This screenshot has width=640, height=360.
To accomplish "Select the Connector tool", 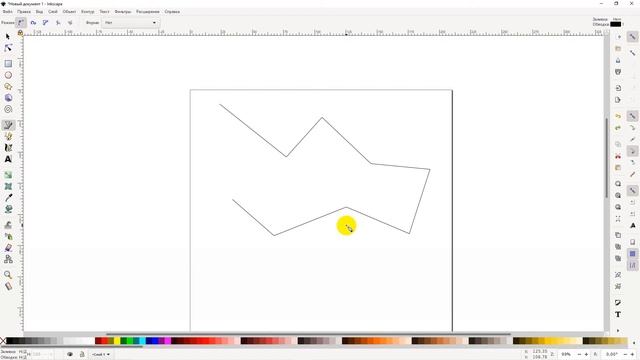I will point(8,259).
